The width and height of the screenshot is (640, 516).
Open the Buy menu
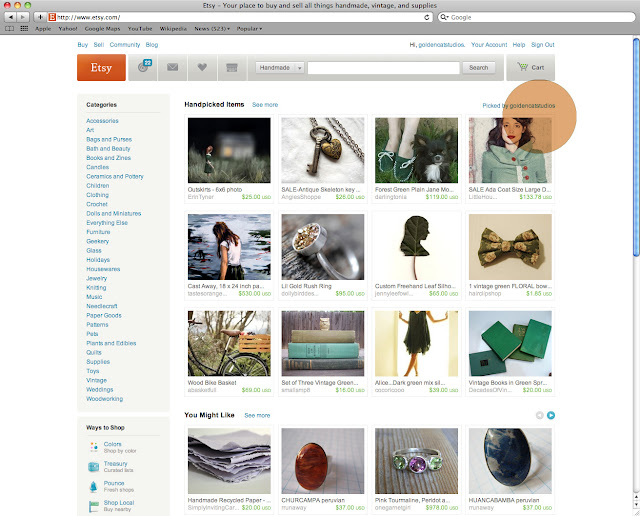82,44
